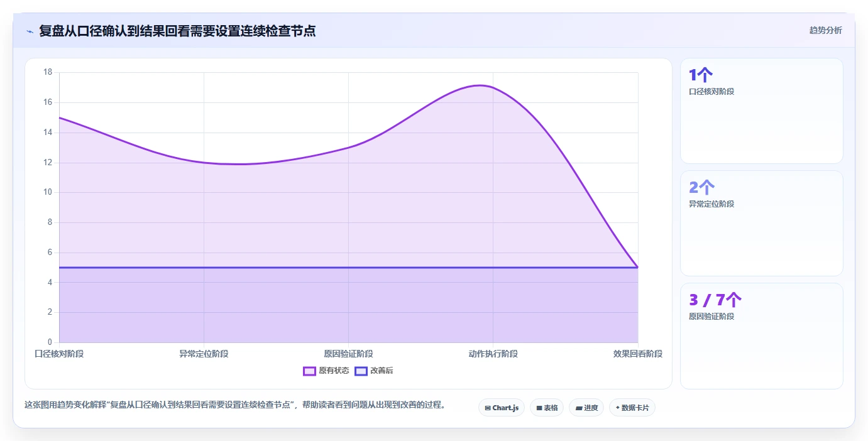Select the 进度 tag chip
Image resolution: width=868 pixels, height=441 pixels.
pos(586,408)
